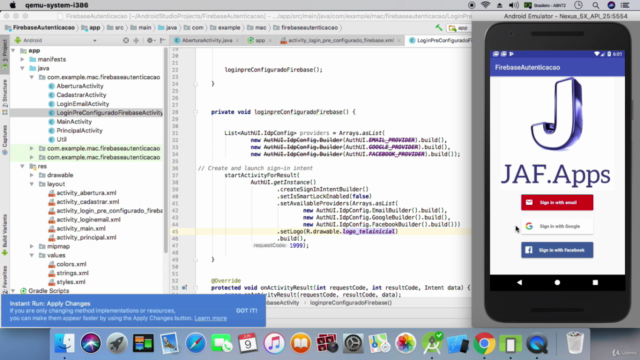640x360 pixels.
Task: Expand the mipmap folder
Action: [31, 247]
